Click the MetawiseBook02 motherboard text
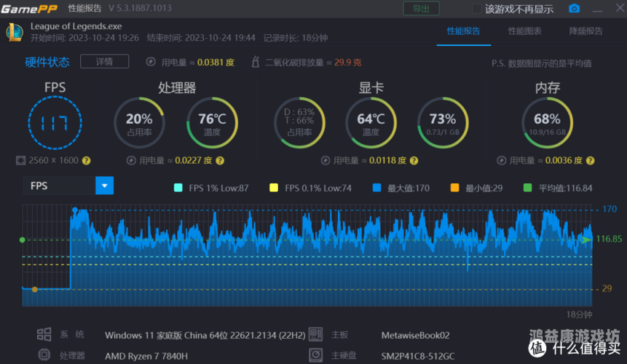The width and height of the screenshot is (627, 364). click(x=416, y=335)
